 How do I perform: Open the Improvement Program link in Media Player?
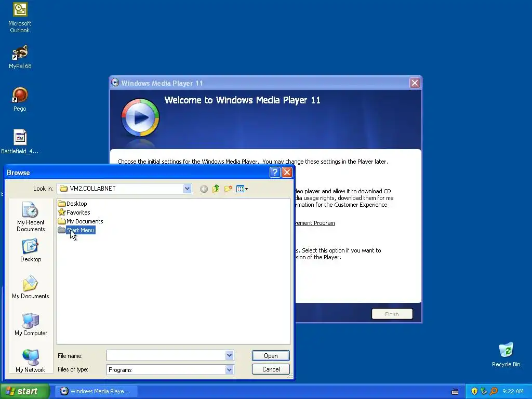click(x=315, y=223)
